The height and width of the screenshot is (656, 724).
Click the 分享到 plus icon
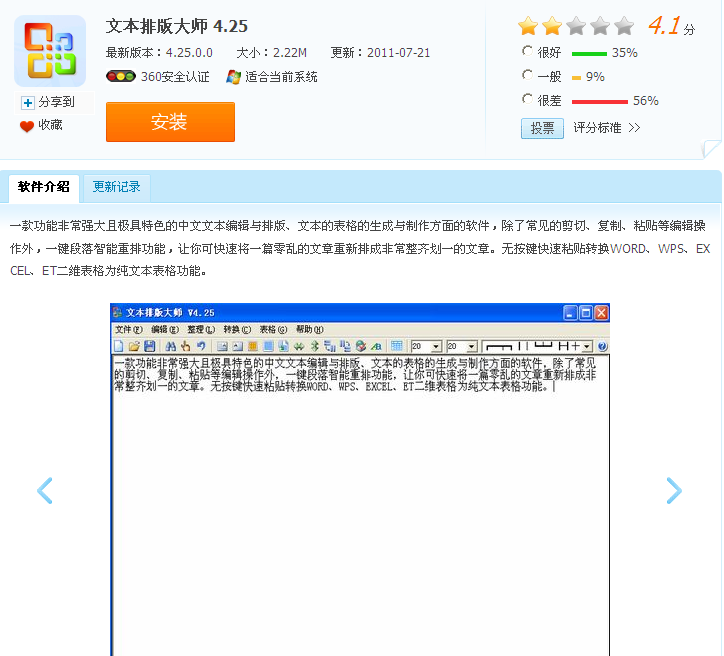[x=28, y=102]
